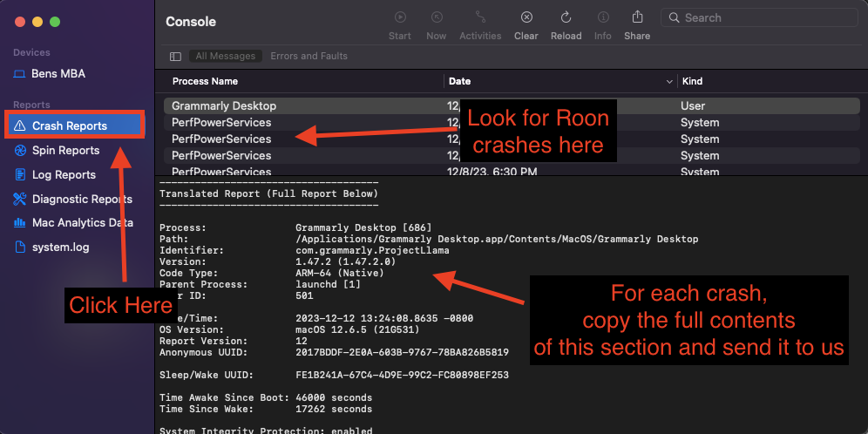Click the Log Reports document icon

(x=20, y=174)
